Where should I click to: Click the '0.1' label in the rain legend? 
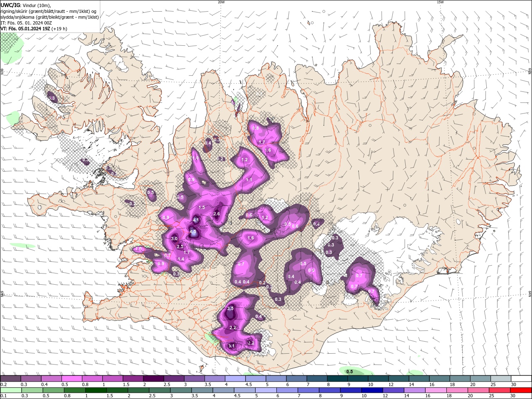(x=3, y=396)
